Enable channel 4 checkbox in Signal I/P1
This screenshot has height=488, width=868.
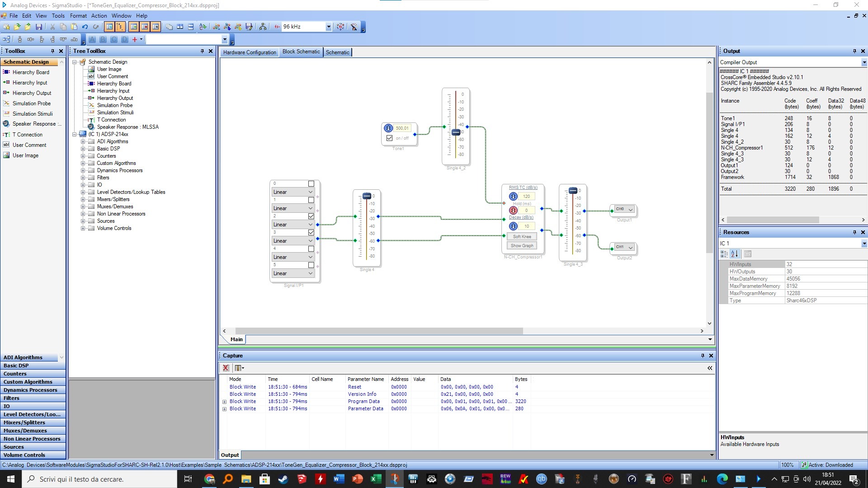click(x=311, y=249)
